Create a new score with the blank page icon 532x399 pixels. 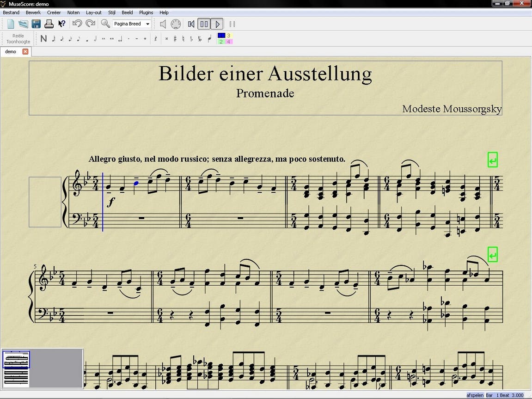11,24
